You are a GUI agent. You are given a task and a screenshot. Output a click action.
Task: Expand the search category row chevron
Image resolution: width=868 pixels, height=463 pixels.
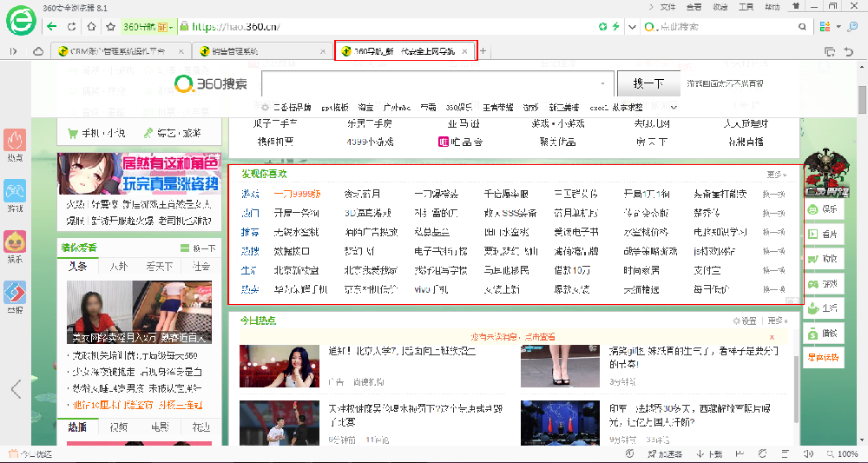(x=673, y=107)
